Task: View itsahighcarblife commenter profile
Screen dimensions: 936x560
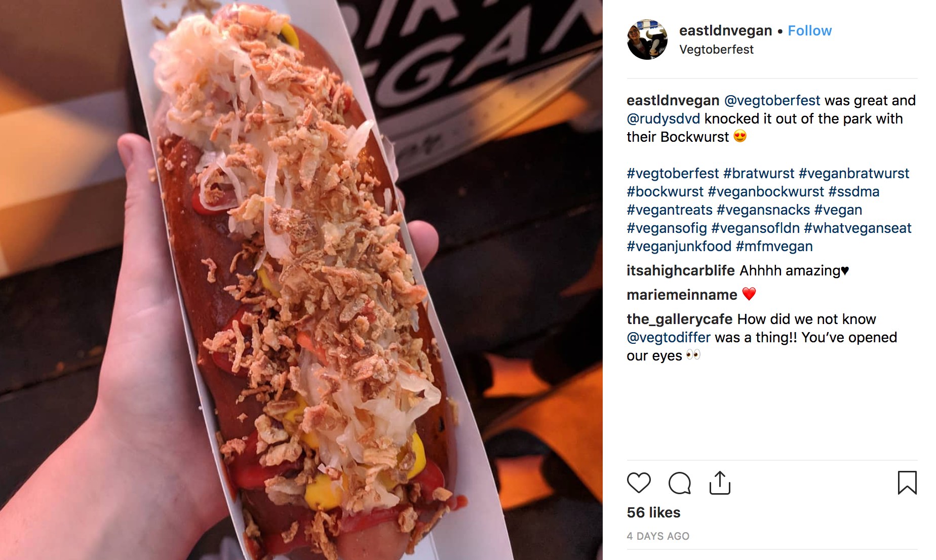Action: [x=681, y=270]
